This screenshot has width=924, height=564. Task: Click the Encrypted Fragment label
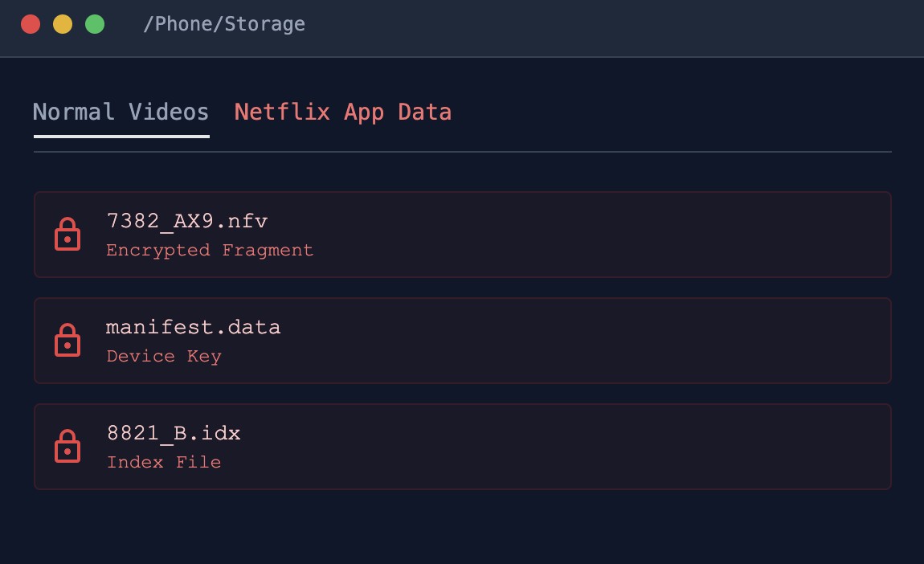210,250
